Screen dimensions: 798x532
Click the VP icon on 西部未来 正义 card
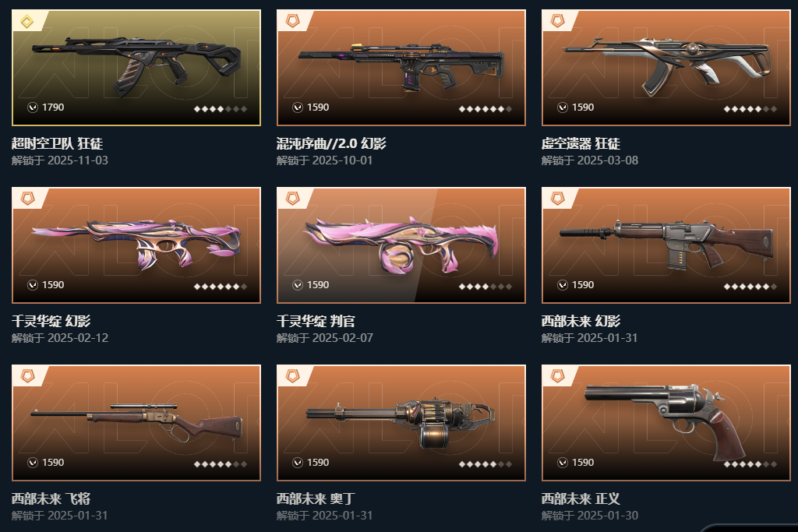(x=563, y=463)
